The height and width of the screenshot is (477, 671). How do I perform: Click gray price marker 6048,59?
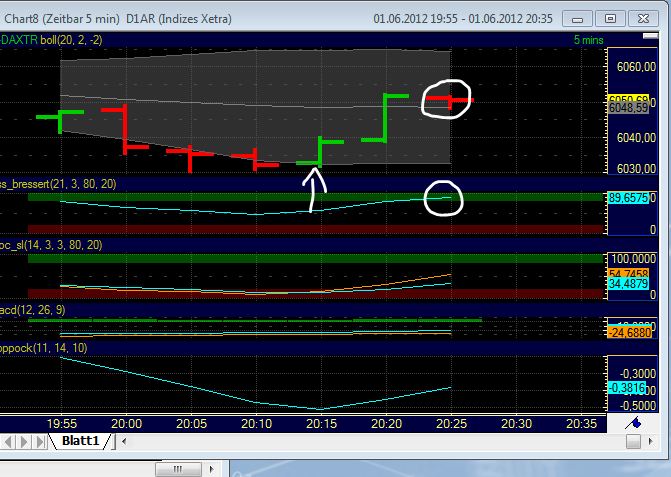tap(629, 108)
